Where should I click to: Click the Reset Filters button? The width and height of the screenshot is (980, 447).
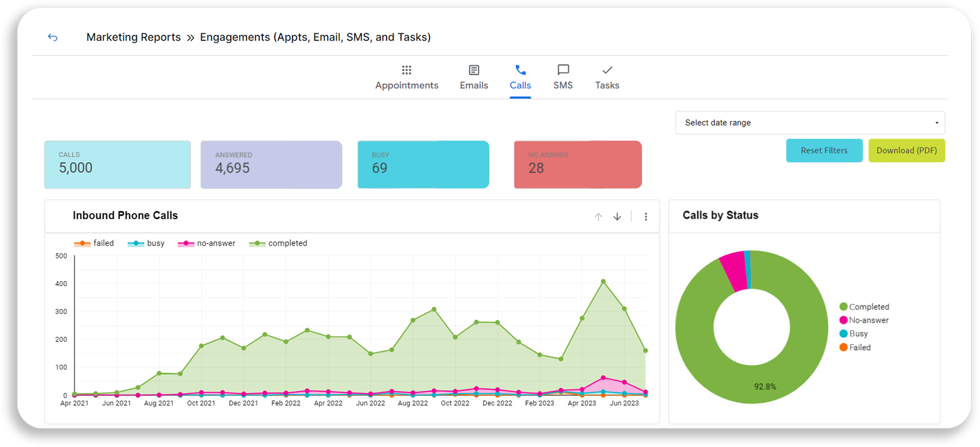coord(824,150)
